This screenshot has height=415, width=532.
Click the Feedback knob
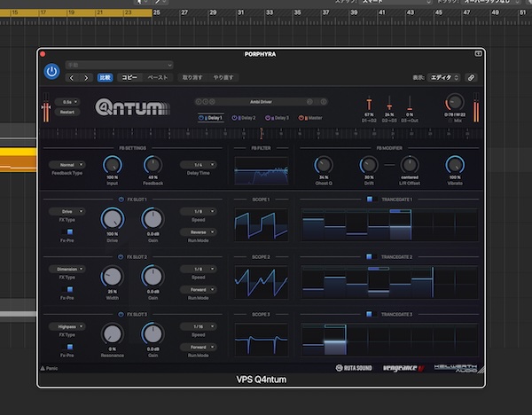pyautogui.click(x=153, y=165)
